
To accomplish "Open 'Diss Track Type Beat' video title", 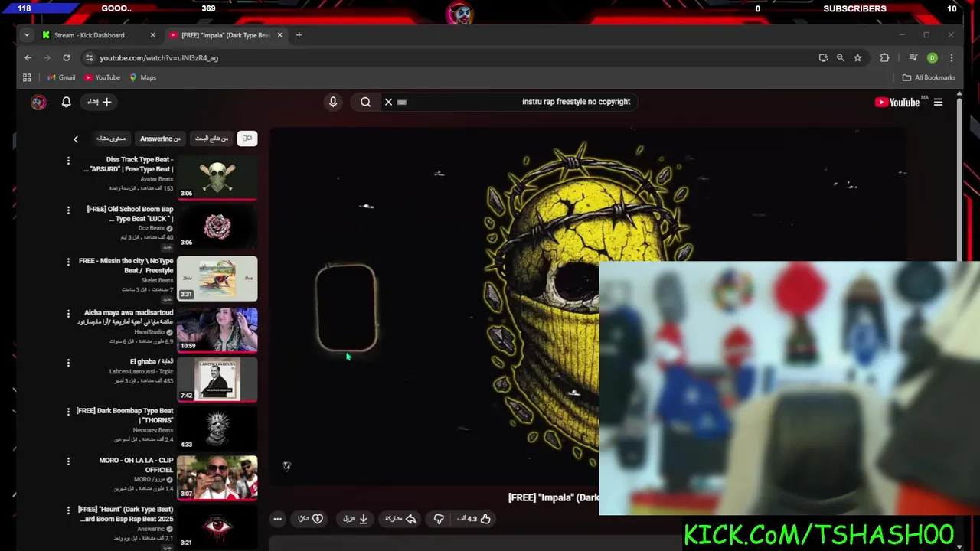I will click(x=129, y=164).
